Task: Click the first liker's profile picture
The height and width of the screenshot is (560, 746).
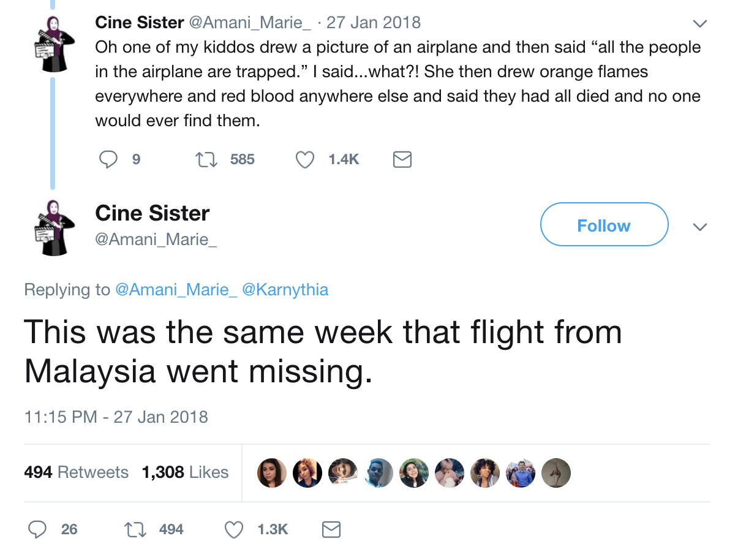Action: [271, 473]
